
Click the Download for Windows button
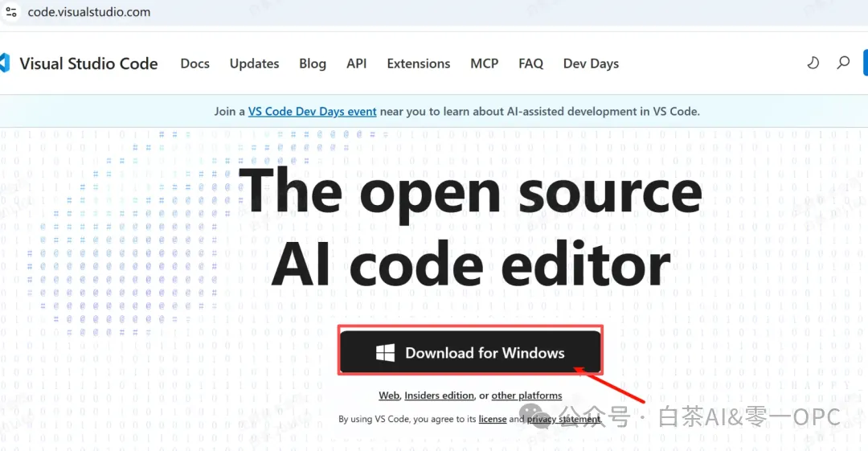tap(470, 352)
